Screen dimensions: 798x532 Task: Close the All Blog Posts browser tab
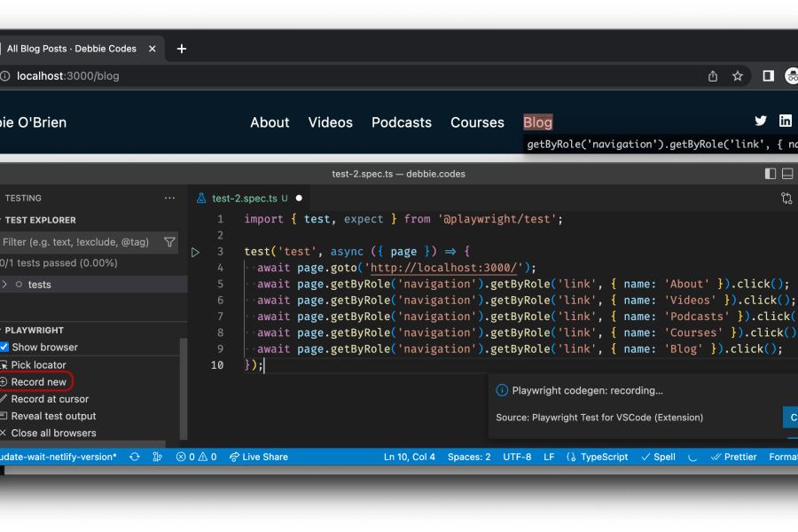click(153, 49)
